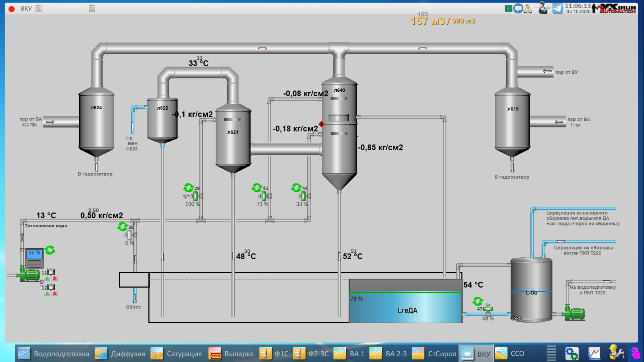The width and height of the screenshot is (644, 362).
Task: Click the green plus icon in top bar
Action: 508,9
